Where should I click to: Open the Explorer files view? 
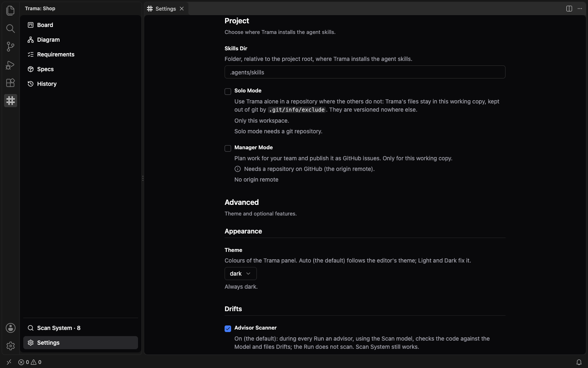(11, 11)
